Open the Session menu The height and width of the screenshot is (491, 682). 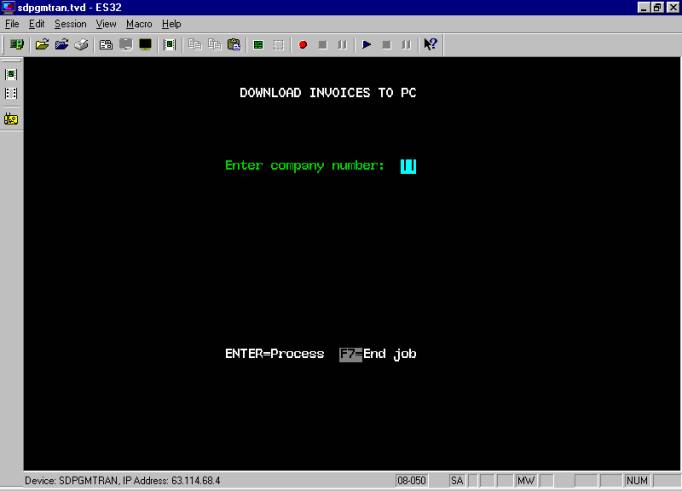[x=70, y=24]
